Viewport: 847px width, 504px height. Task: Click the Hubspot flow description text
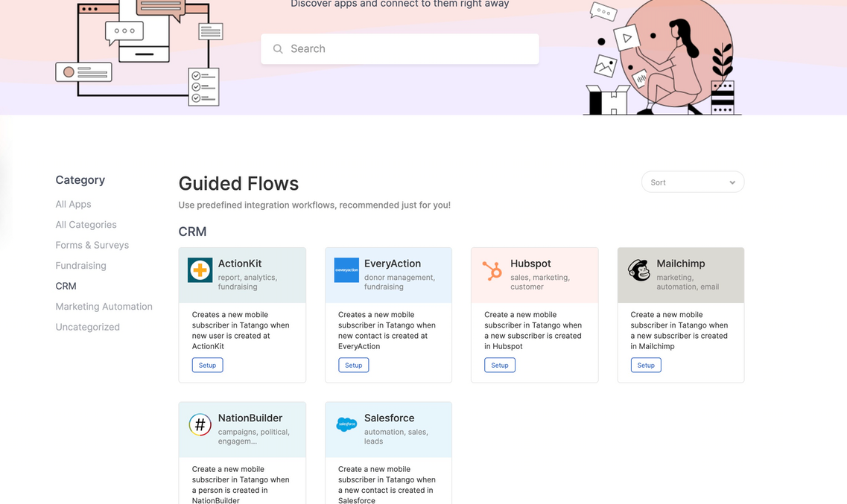[x=533, y=331]
